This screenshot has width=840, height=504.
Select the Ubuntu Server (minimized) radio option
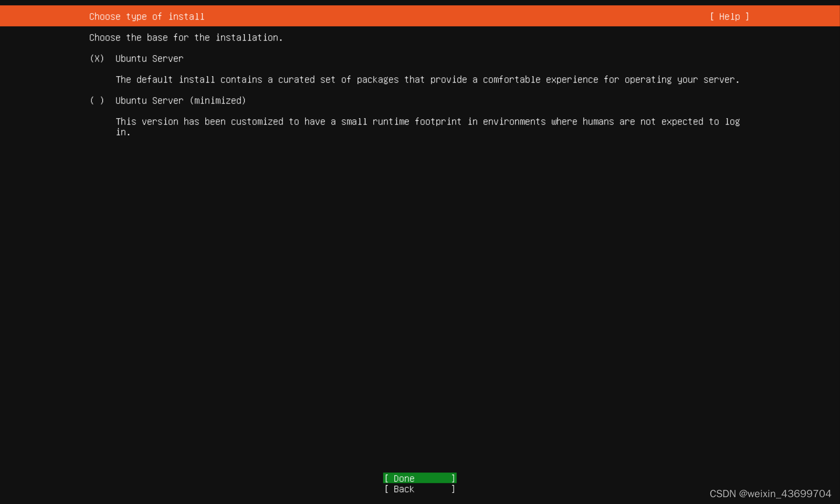(97, 100)
